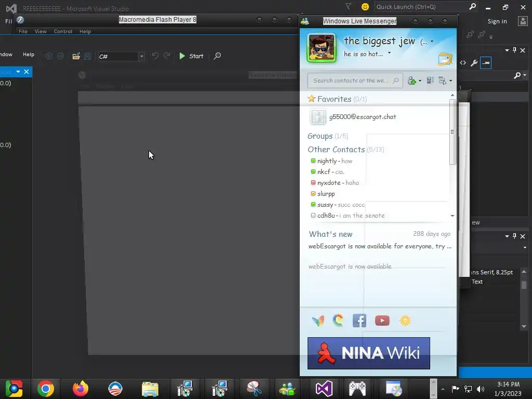Toggle pin on the upper right Visual Studio panel
532x399 pixels.
point(515,50)
